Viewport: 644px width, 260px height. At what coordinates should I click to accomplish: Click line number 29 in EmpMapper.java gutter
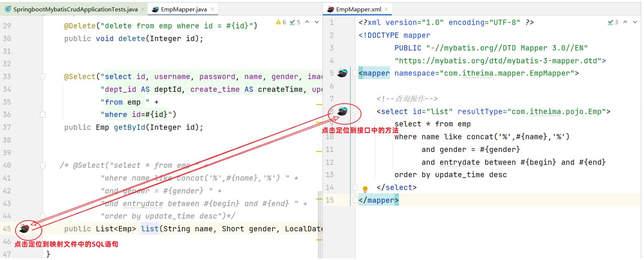pos(7,26)
